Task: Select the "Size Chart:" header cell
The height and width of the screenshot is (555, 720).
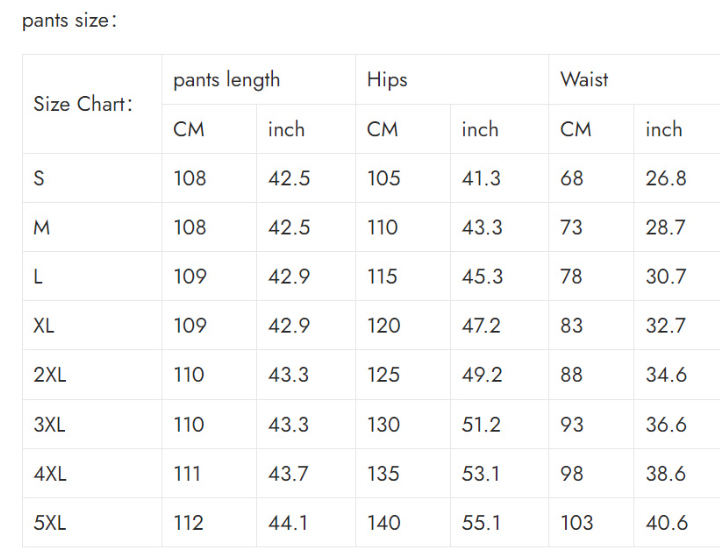Action: click(x=83, y=104)
